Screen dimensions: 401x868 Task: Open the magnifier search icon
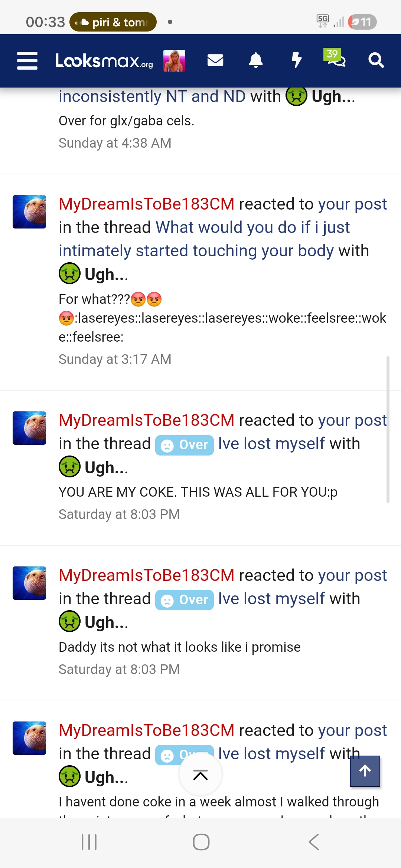pyautogui.click(x=376, y=60)
